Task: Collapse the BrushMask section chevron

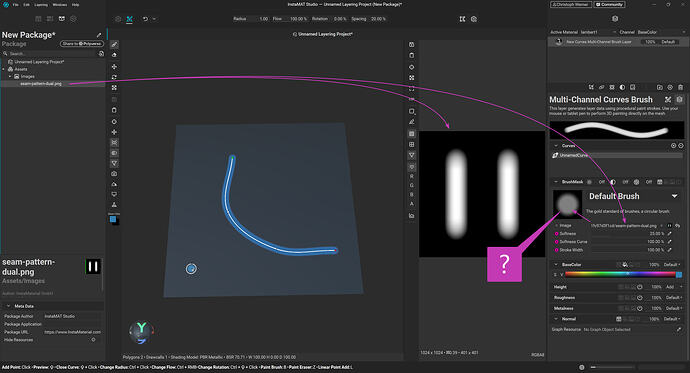Action: [x=556, y=182]
